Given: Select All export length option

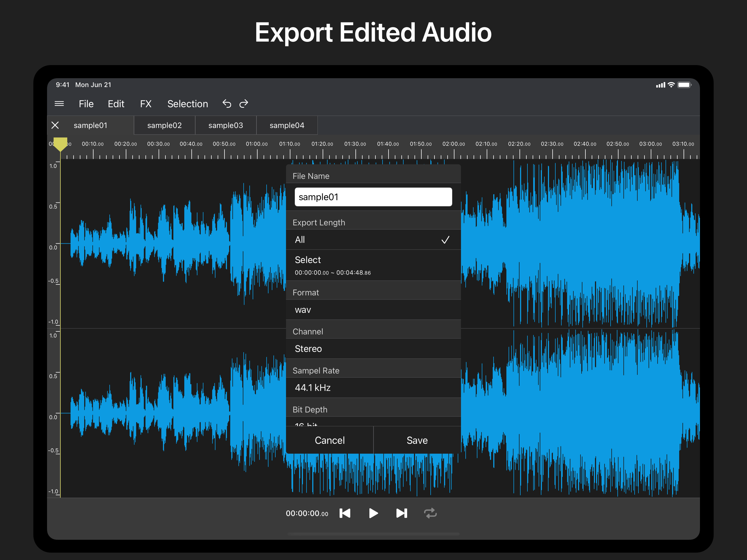Looking at the screenshot, I should pos(373,240).
